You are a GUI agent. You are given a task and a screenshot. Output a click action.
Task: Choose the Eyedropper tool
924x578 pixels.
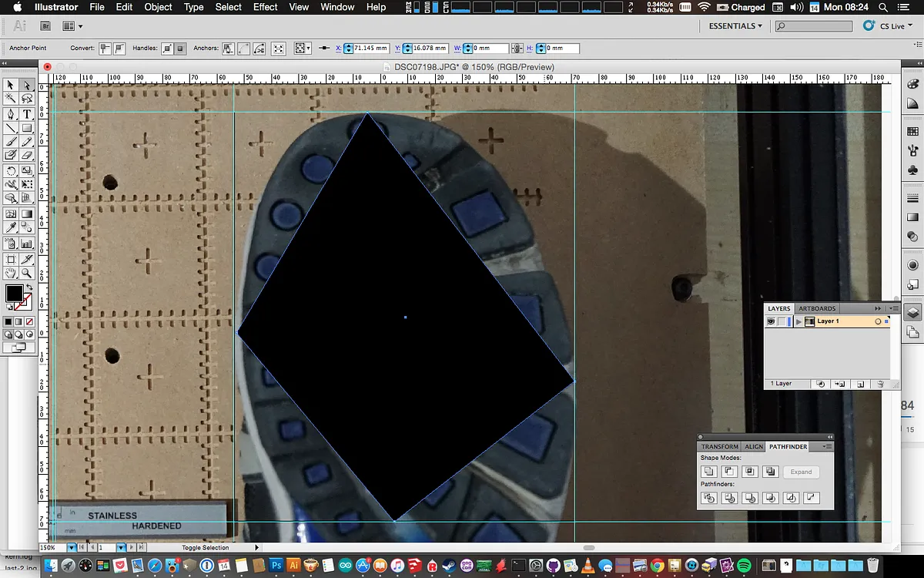coord(11,228)
